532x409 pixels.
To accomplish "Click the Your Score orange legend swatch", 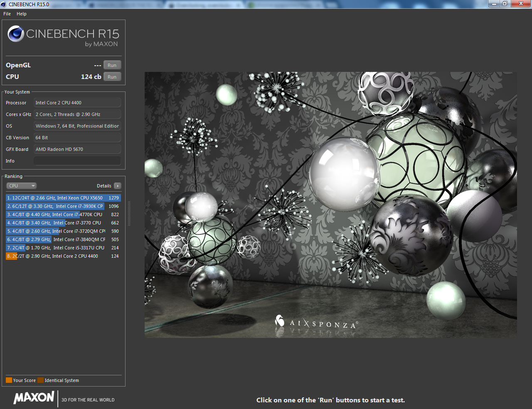I will 9,380.
